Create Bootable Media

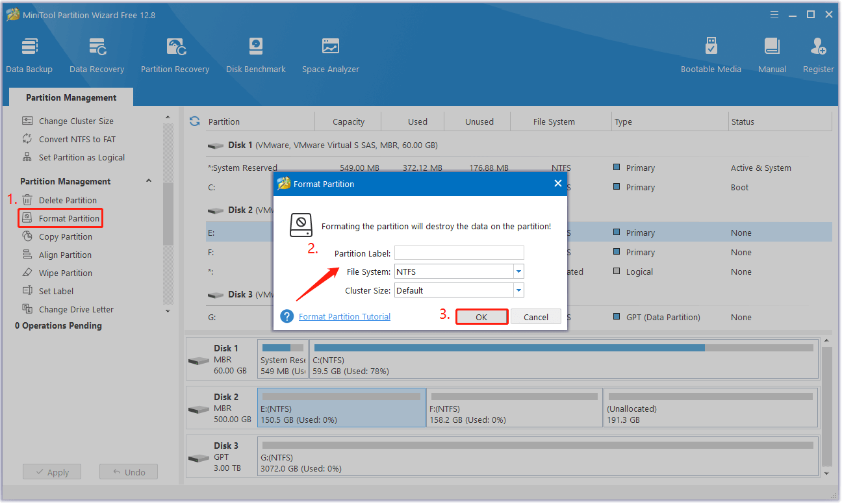[x=711, y=56]
